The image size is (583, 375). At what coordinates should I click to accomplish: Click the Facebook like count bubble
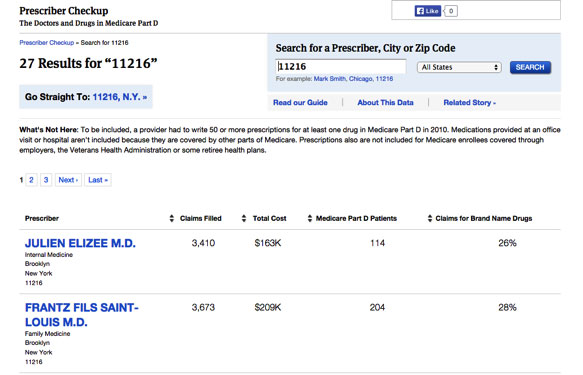pyautogui.click(x=451, y=11)
